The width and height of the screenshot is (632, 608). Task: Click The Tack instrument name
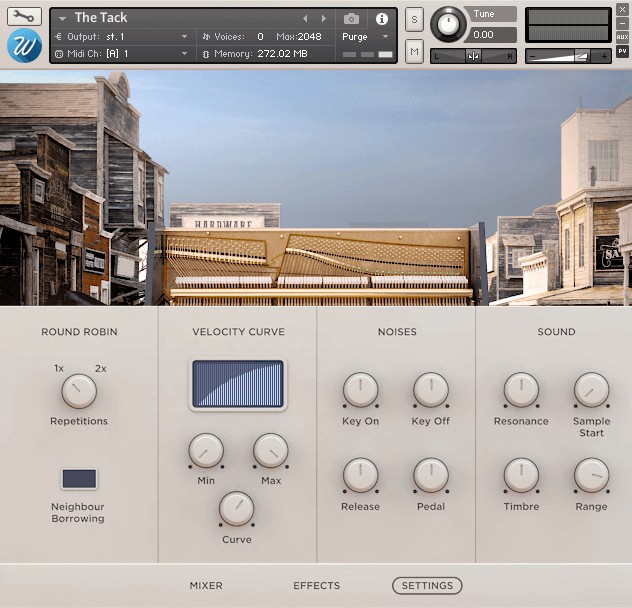pyautogui.click(x=101, y=18)
